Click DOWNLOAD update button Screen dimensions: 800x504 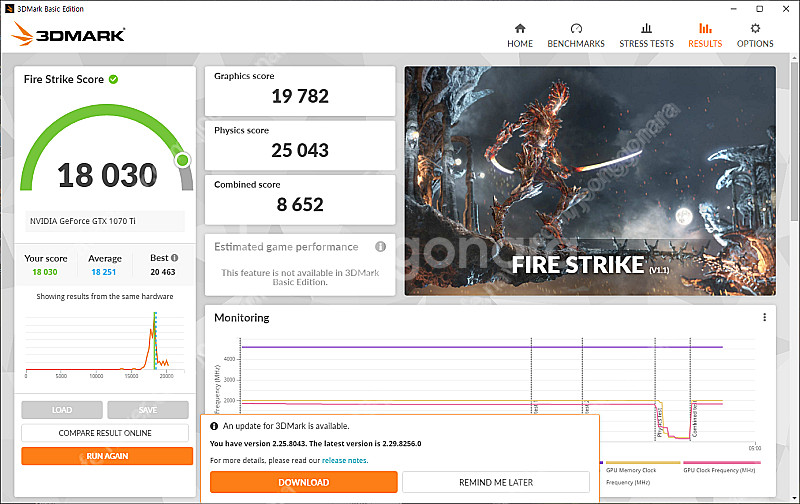click(x=304, y=482)
